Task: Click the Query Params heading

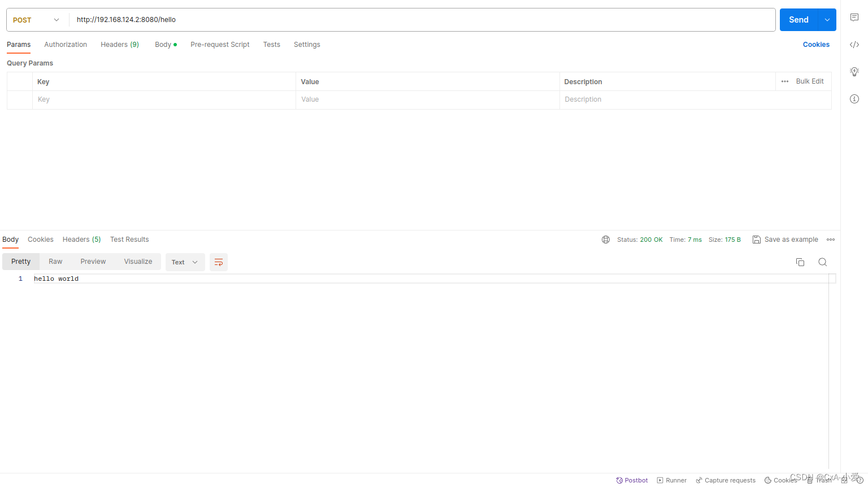Action: click(x=30, y=63)
